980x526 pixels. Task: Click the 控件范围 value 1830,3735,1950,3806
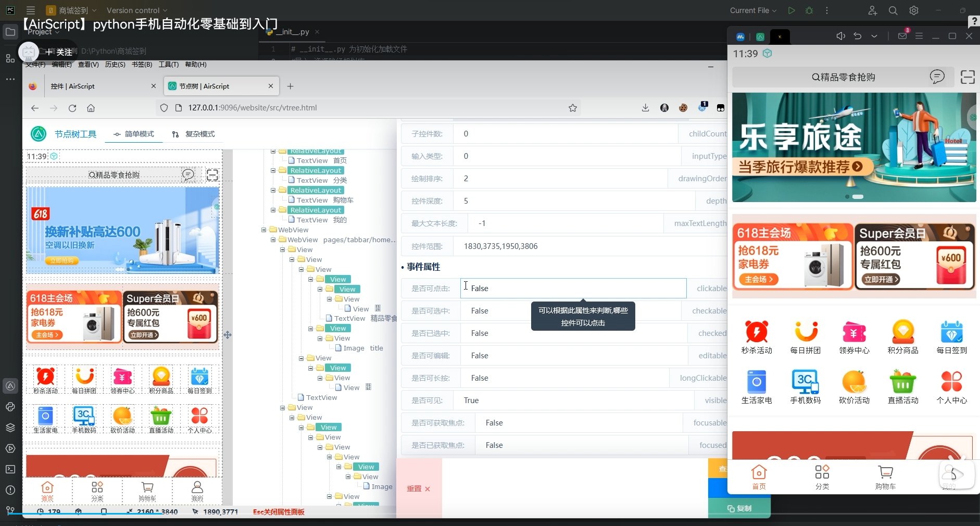501,246
